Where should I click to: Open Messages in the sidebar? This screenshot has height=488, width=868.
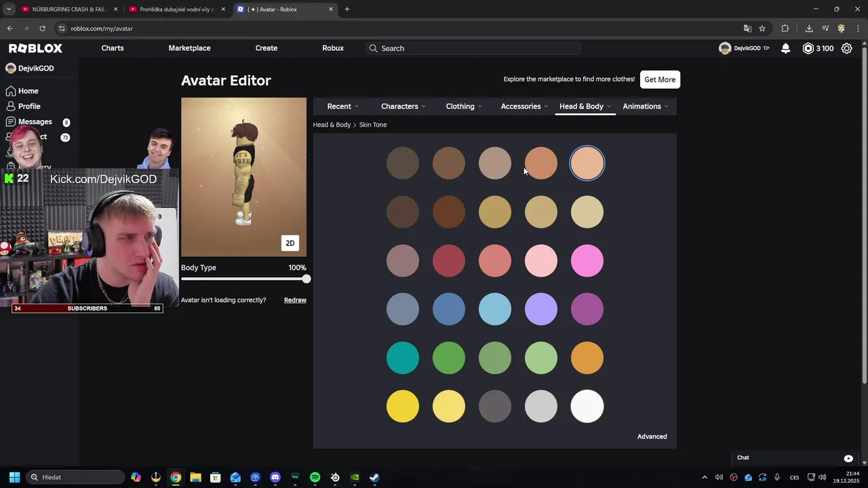tap(35, 122)
